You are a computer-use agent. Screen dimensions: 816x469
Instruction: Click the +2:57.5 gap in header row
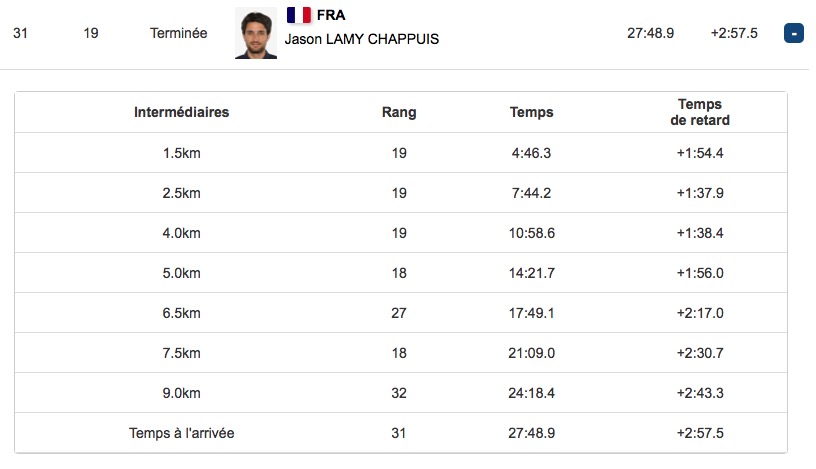coord(734,33)
